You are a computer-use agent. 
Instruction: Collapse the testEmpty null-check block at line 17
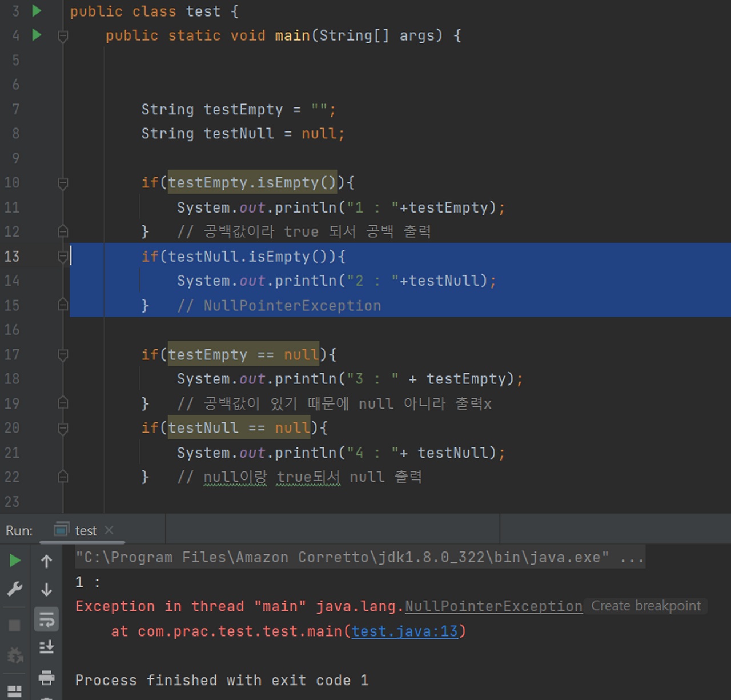click(x=63, y=354)
